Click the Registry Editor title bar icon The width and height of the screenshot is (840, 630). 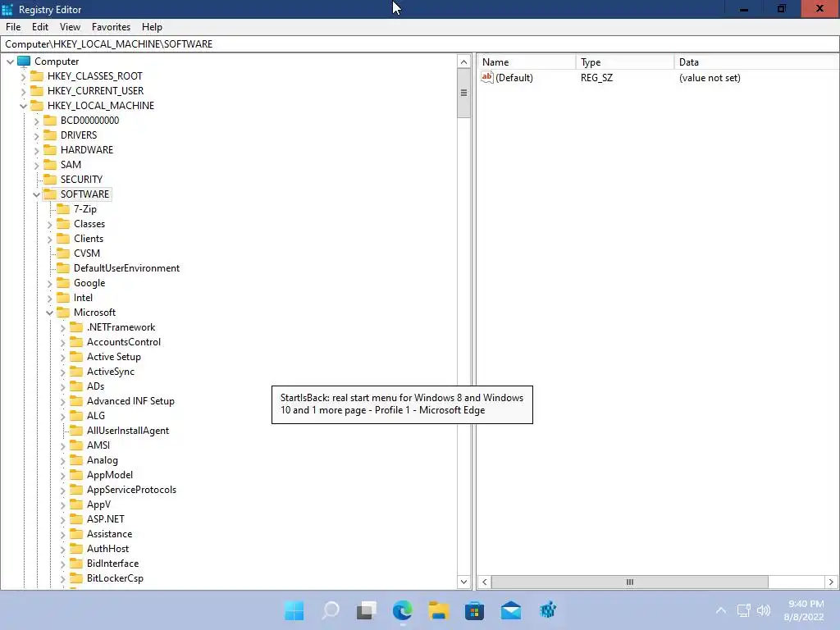click(7, 10)
